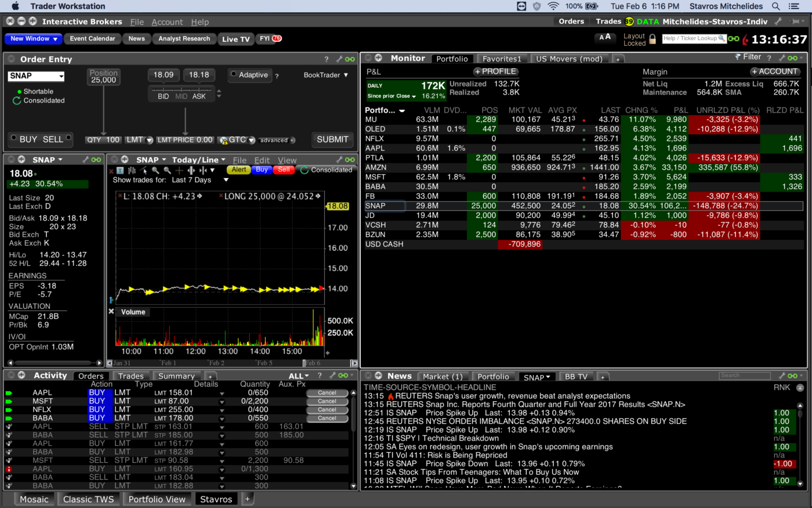Viewport: 812px width, 508px height.
Task: Click the AA font size icon
Action: pos(604,37)
